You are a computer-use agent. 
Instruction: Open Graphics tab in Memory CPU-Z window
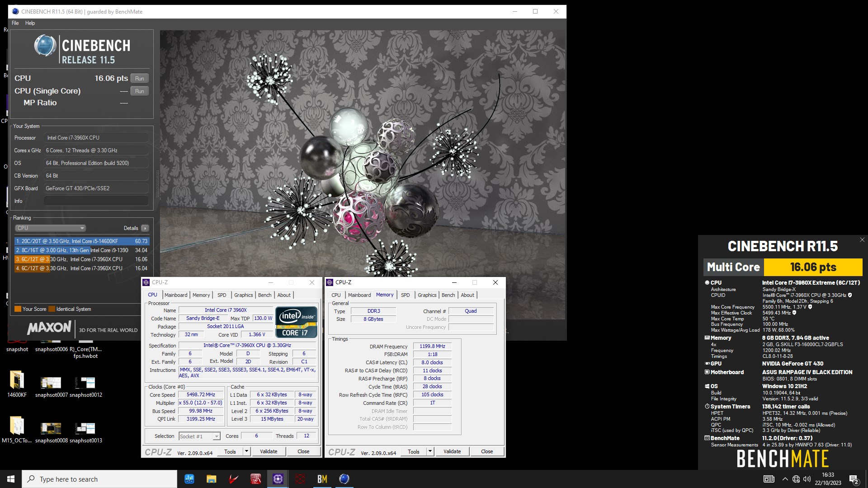point(427,295)
